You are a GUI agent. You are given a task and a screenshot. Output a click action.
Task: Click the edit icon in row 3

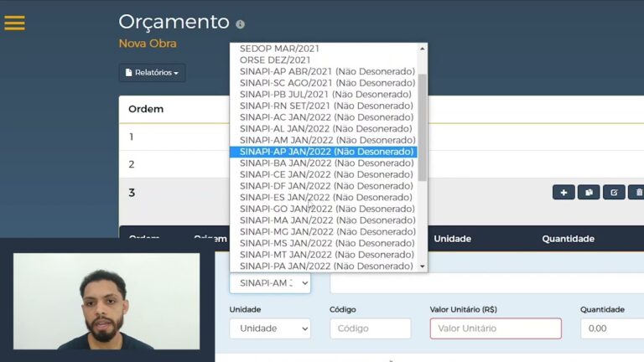click(x=614, y=192)
